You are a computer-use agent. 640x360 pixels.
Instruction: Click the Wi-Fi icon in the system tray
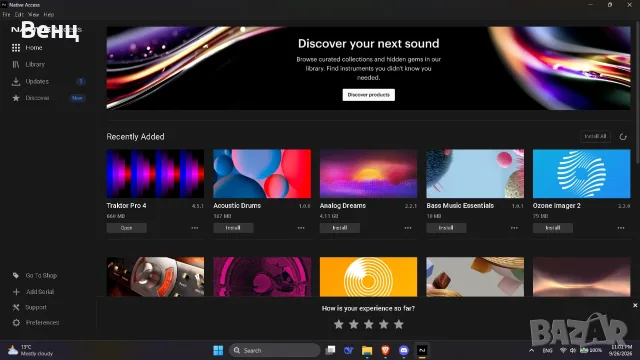(x=563, y=351)
